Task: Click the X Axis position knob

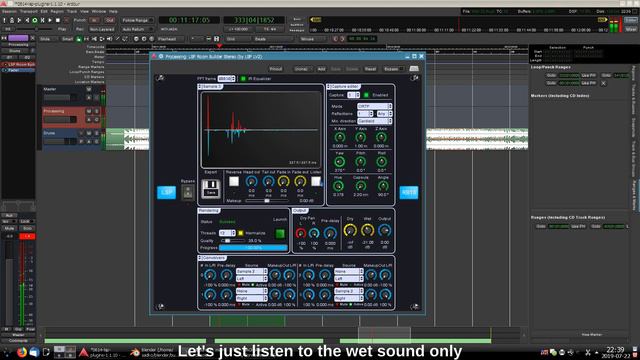Action: click(x=340, y=138)
